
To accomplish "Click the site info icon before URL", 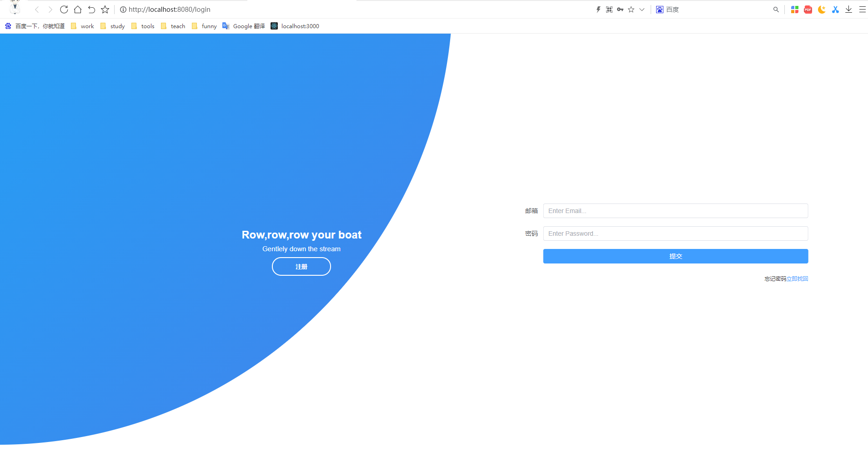I will point(123,10).
